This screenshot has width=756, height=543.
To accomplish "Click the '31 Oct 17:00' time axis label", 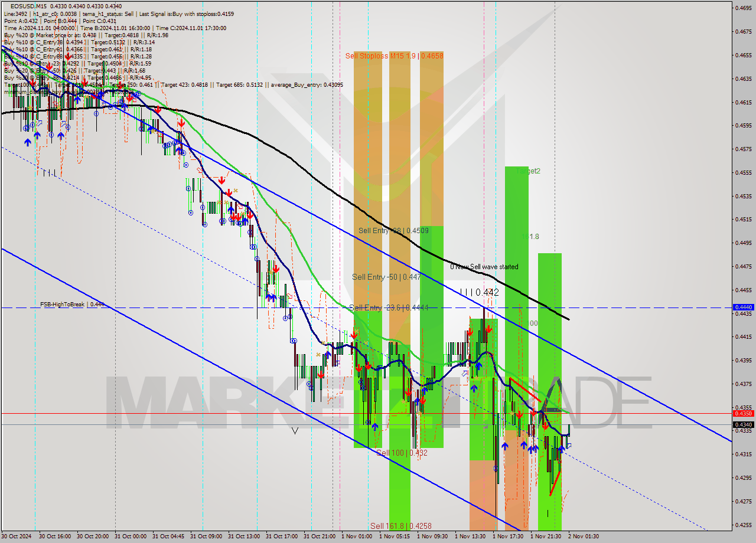I will coord(282,537).
